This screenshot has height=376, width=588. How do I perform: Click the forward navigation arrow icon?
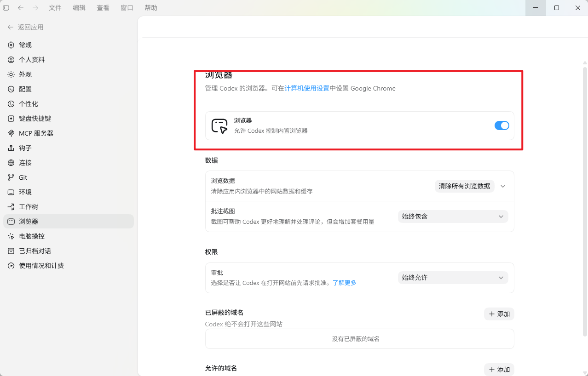click(35, 8)
